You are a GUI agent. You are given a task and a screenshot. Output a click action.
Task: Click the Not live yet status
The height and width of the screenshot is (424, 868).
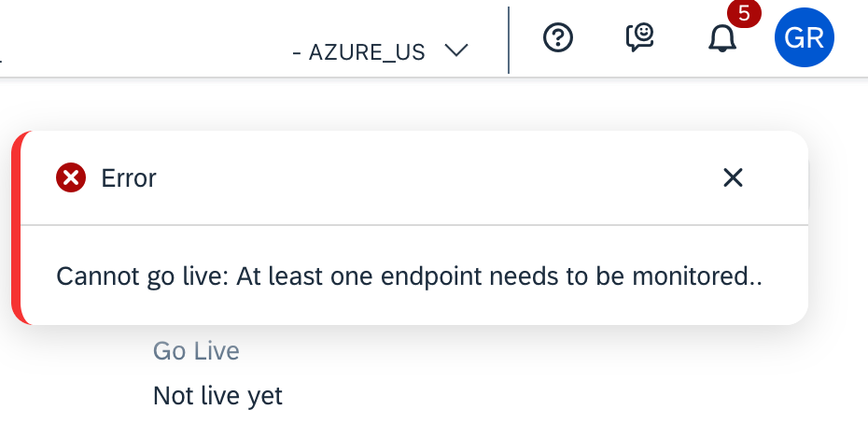tap(217, 396)
